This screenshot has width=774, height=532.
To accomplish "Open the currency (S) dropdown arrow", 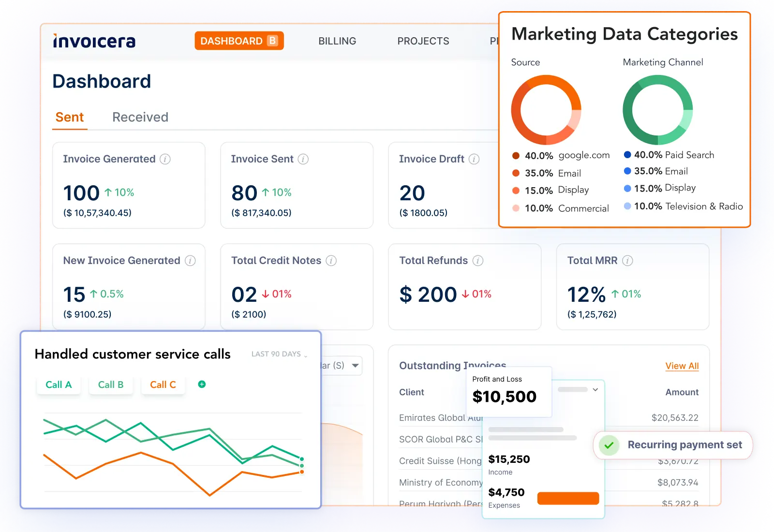I will pyautogui.click(x=355, y=366).
